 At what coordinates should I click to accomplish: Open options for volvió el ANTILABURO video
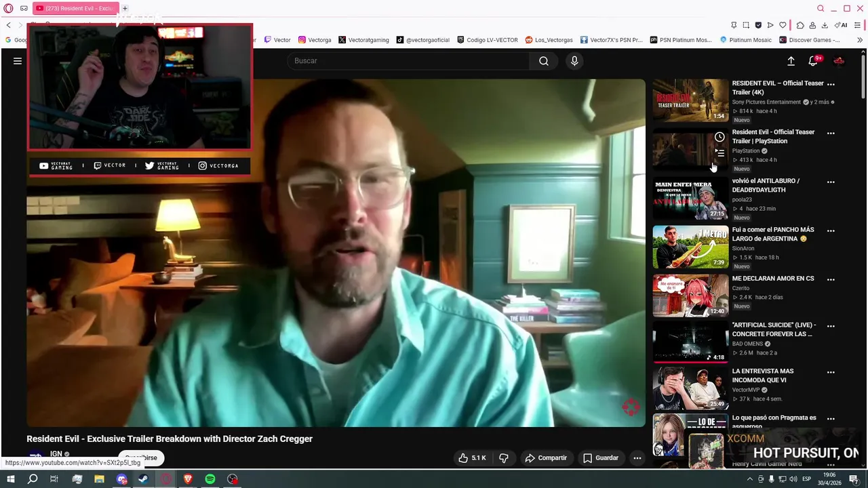click(x=831, y=182)
